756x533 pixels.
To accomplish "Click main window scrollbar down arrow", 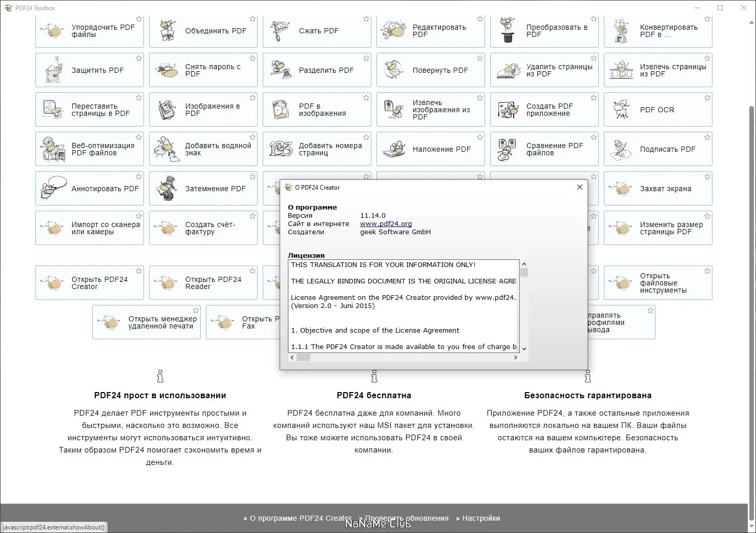I will click(x=752, y=526).
